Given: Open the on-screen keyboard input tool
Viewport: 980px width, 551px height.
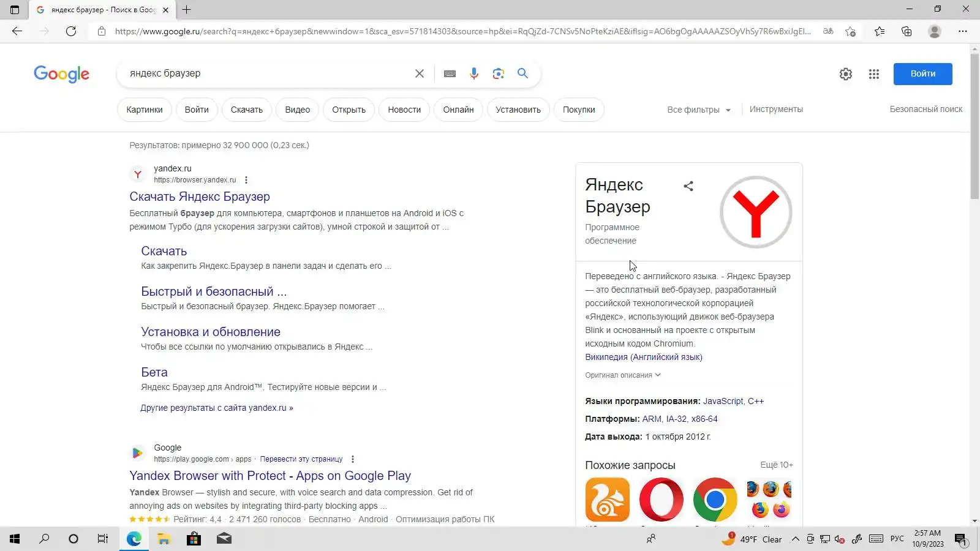Looking at the screenshot, I should coord(450,73).
